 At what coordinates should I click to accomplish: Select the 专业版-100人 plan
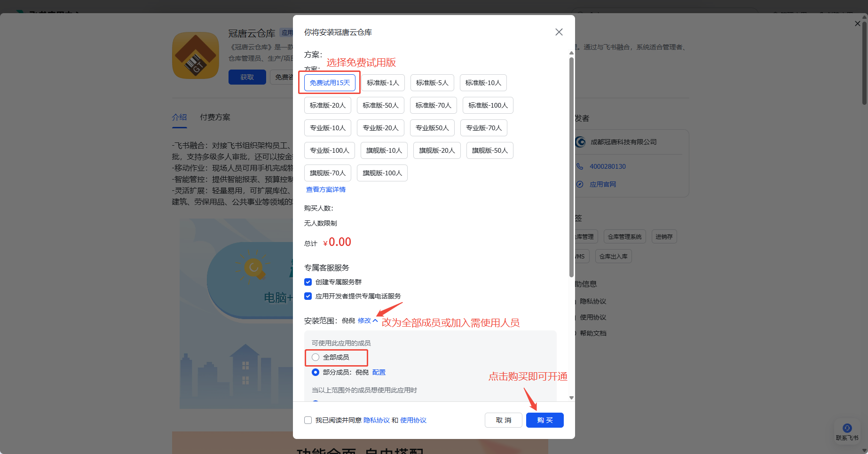(x=330, y=150)
